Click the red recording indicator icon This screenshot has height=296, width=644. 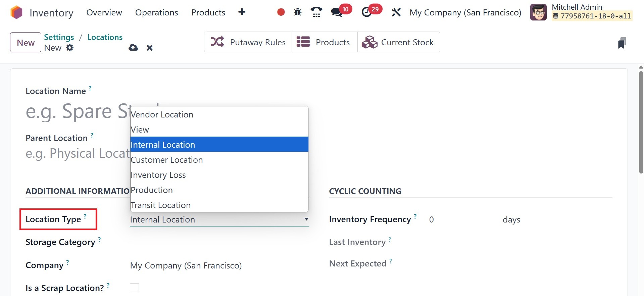281,12
